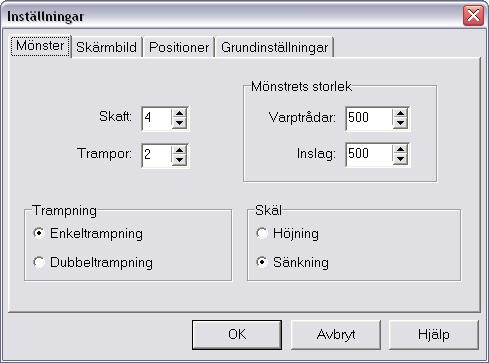Choose Sänkning under Skäl
This screenshot has height=363, width=489.
pos(262,262)
